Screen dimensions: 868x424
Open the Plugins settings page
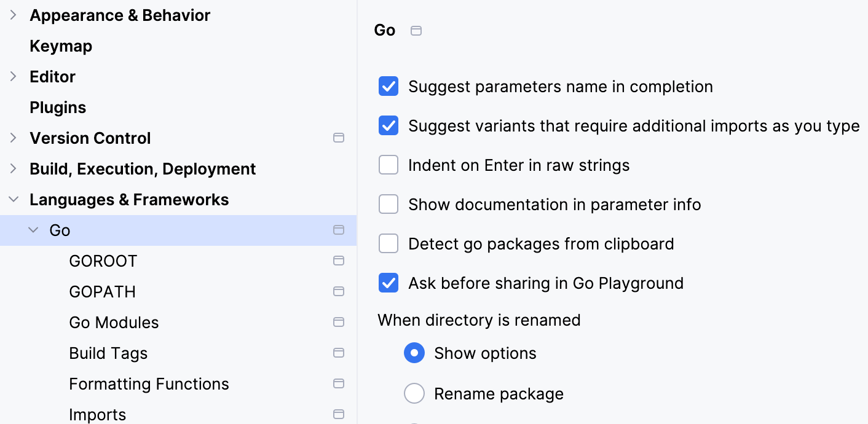[x=57, y=107]
